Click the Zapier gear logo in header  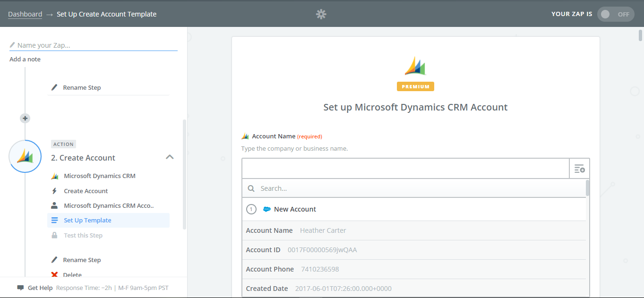click(321, 14)
